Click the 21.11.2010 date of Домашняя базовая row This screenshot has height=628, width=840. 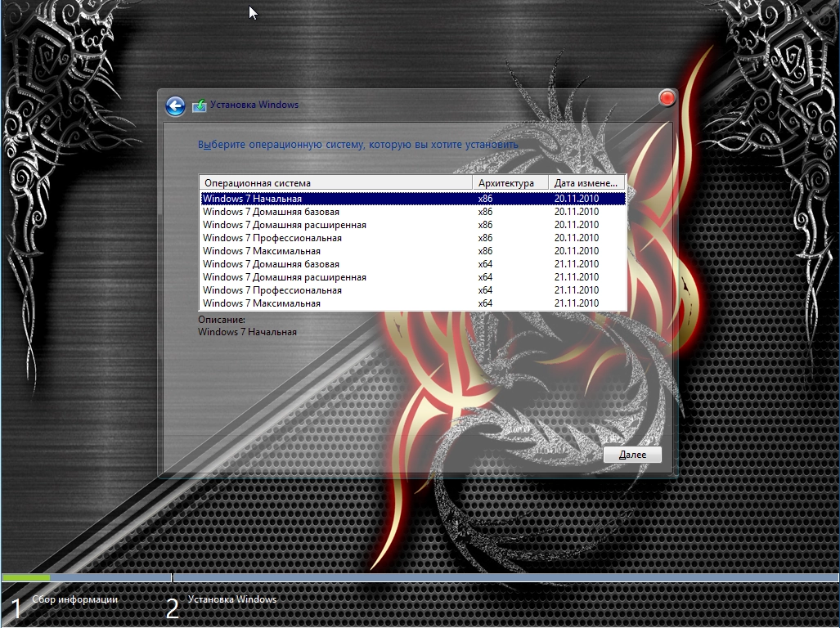[577, 264]
